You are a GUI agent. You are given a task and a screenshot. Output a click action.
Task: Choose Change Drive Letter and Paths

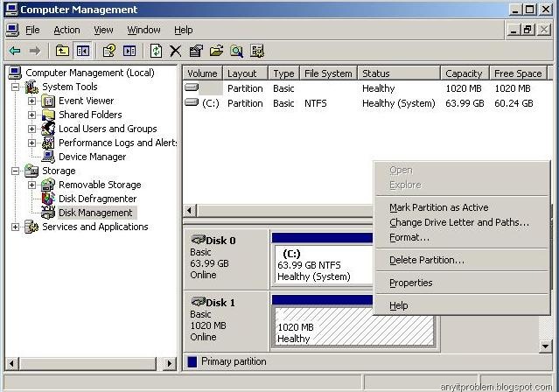[461, 222]
